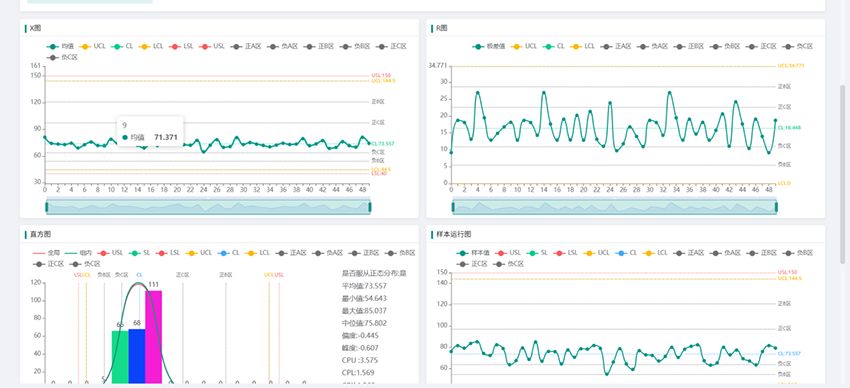Toggle UCL line in the X图 legend

[x=92, y=47]
